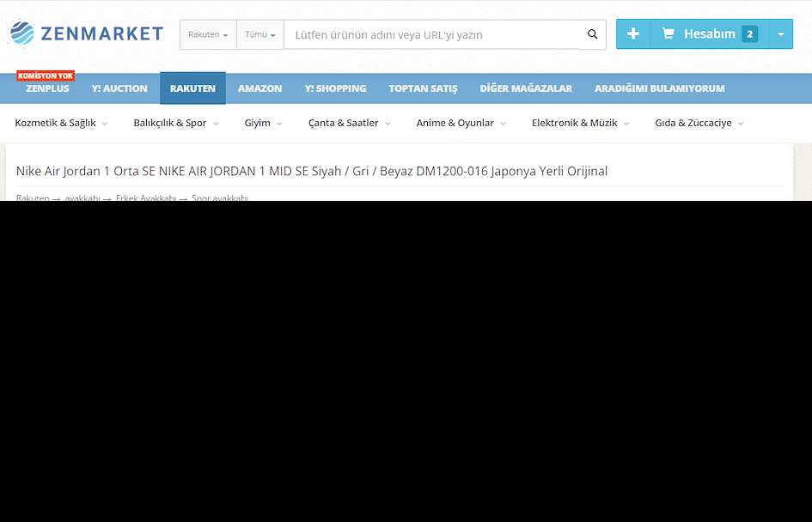Viewport: 812px width, 522px height.
Task: Expand Elektronik & Müzik category menu
Action: (x=580, y=123)
